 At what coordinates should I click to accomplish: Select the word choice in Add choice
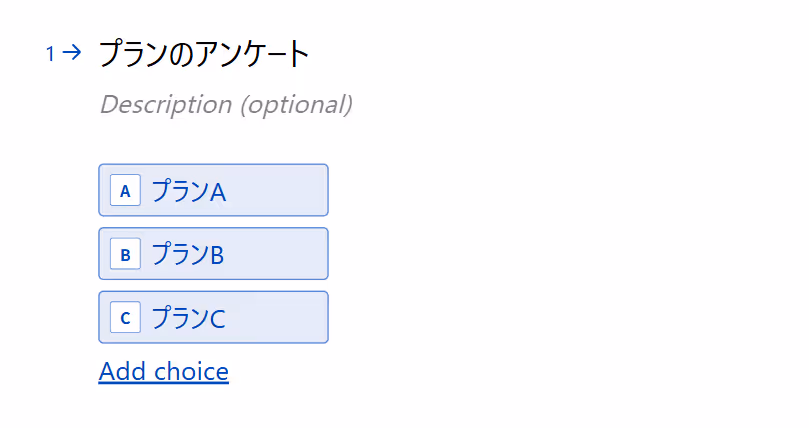[x=191, y=371]
